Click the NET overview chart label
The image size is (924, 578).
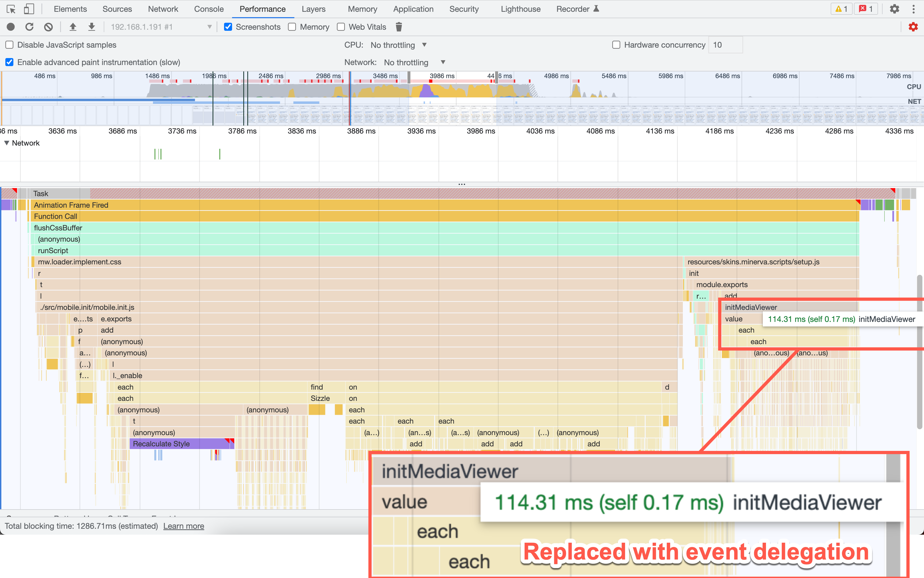914,101
